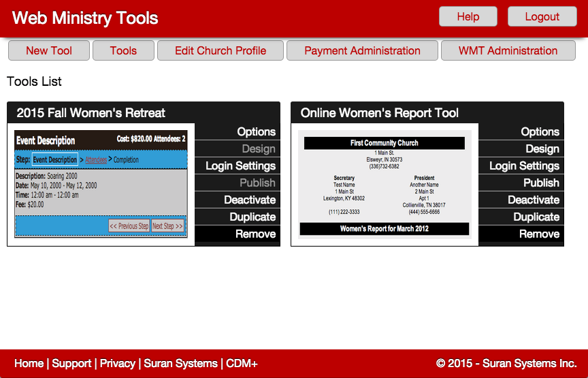Click the 2015 Fall Women's Retreat preview thumbnail

[x=101, y=184]
